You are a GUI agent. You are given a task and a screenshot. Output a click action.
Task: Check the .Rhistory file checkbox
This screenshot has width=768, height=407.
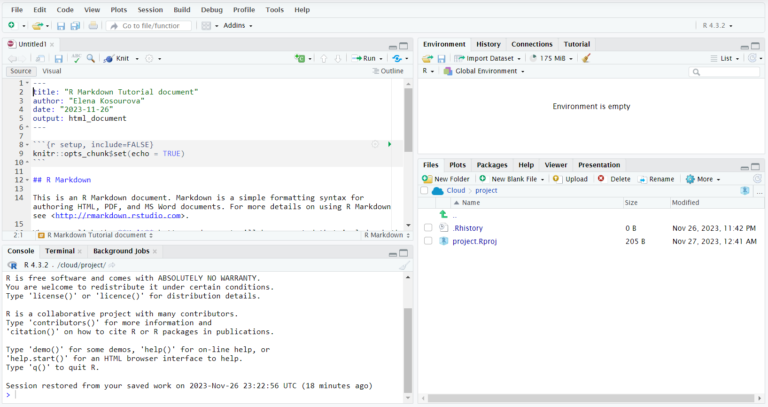pos(428,228)
